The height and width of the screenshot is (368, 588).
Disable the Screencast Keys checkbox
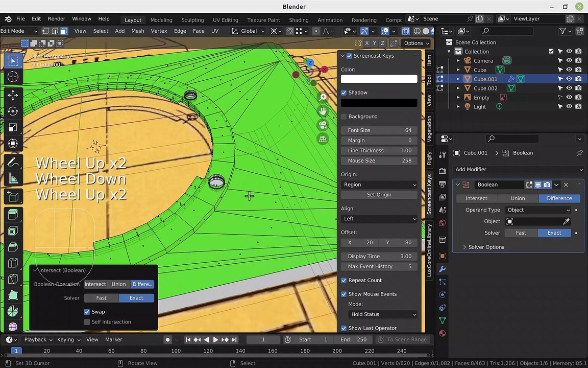click(x=349, y=56)
